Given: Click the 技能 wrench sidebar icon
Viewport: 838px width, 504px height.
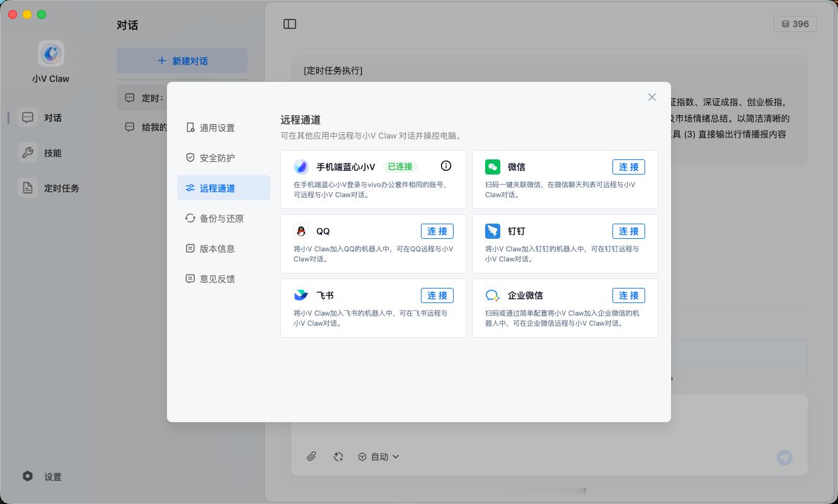Looking at the screenshot, I should (28, 152).
